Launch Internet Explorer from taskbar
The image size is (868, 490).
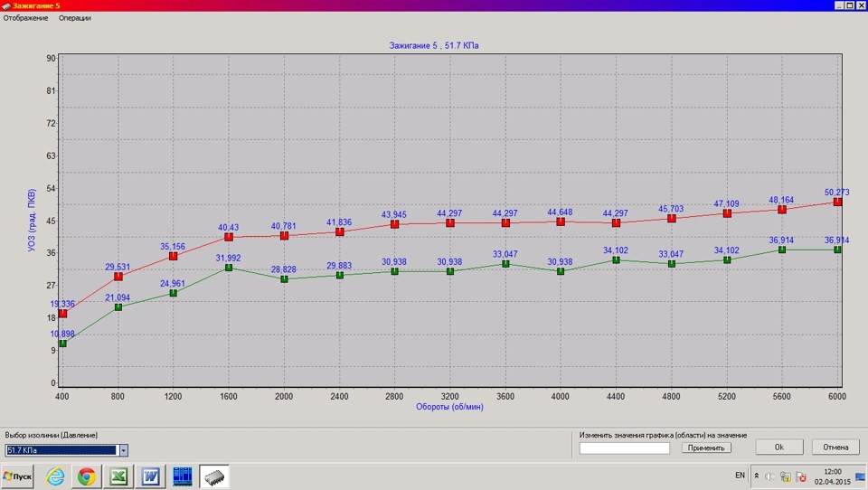click(55, 476)
